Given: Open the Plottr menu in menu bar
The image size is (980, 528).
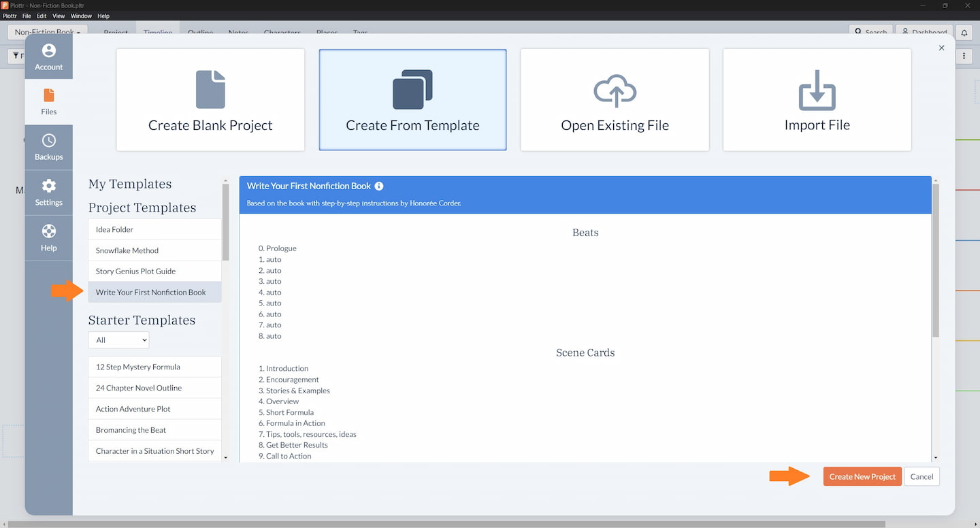Looking at the screenshot, I should (10, 16).
